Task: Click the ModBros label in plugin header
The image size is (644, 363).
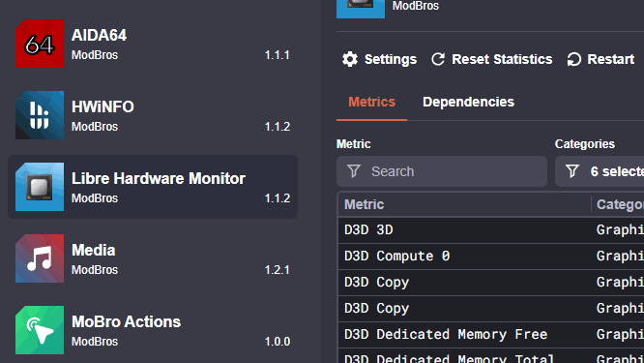Action: coord(416,6)
